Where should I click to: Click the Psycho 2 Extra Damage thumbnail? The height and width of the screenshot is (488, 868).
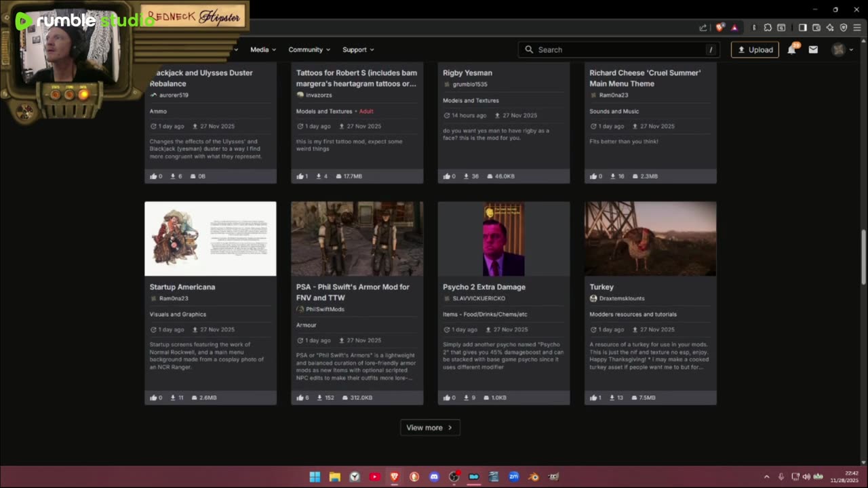coord(504,239)
